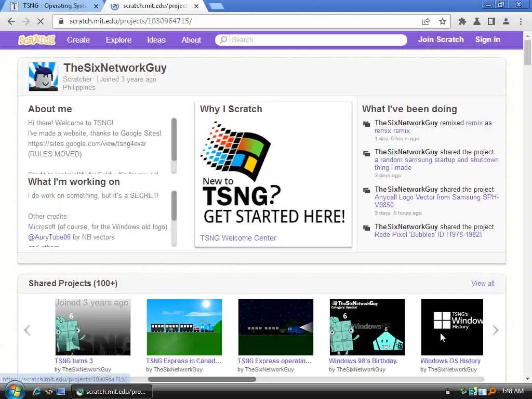Open the Create menu item
The width and height of the screenshot is (532, 399).
(x=78, y=40)
